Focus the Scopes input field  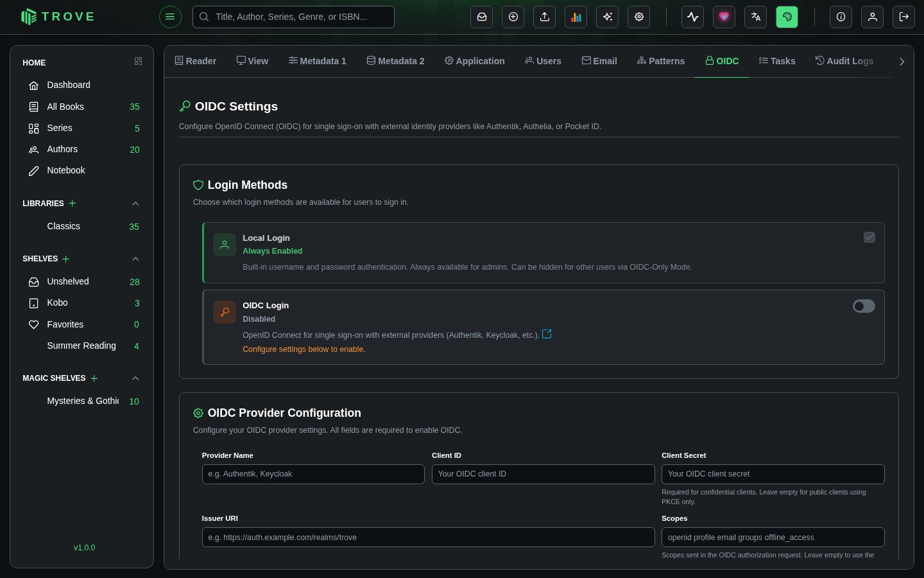pos(773,538)
